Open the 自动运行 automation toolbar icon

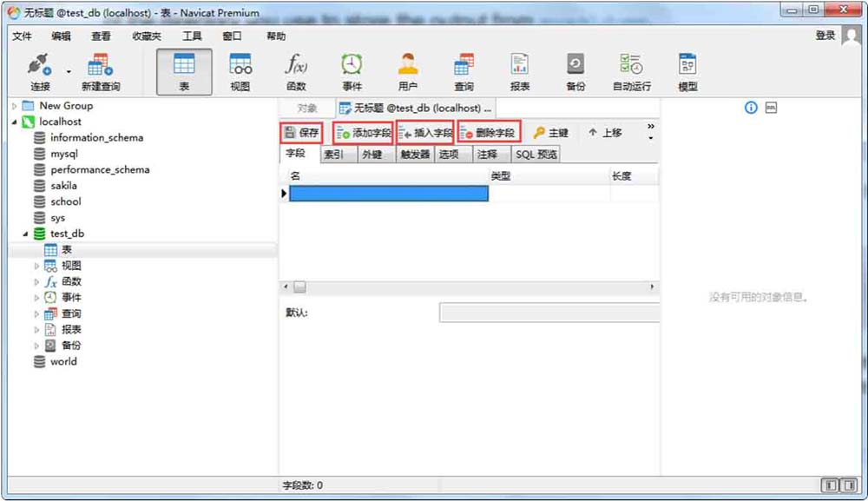point(632,71)
